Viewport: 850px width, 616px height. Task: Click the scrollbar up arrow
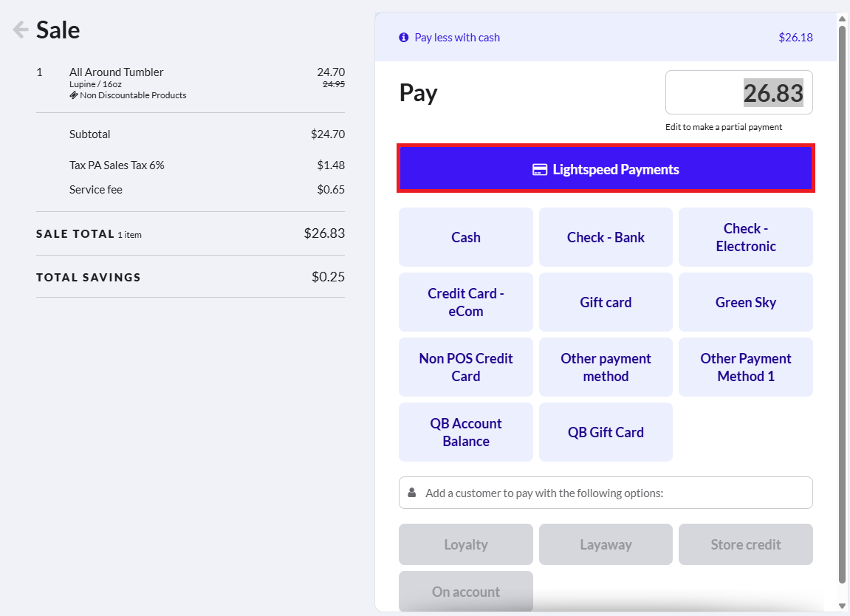click(843, 19)
